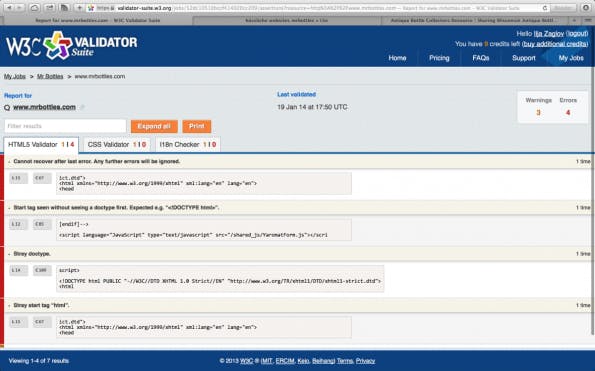Click the code snippet with the script language=JavaScript line
Viewport: 595px width, 371px height.
(204, 230)
